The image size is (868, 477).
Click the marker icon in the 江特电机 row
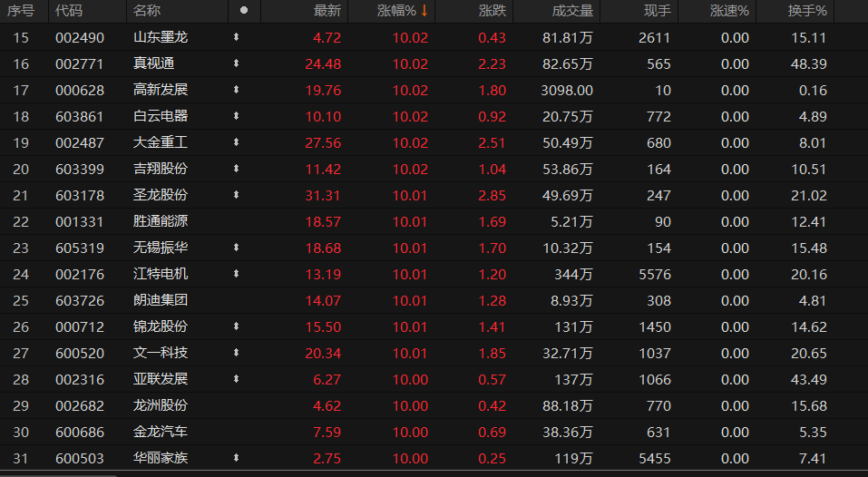[x=237, y=274]
